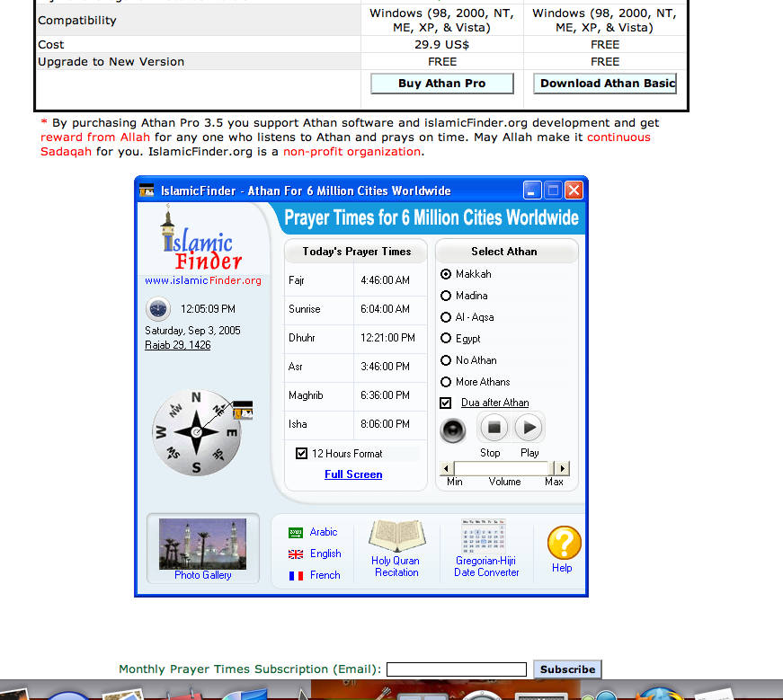Play the Athan with the triangle Play button
Viewport: 783px width, 700px height.
click(x=529, y=428)
